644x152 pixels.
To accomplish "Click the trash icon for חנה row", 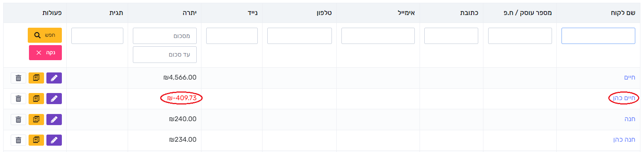I will pos(18,120).
